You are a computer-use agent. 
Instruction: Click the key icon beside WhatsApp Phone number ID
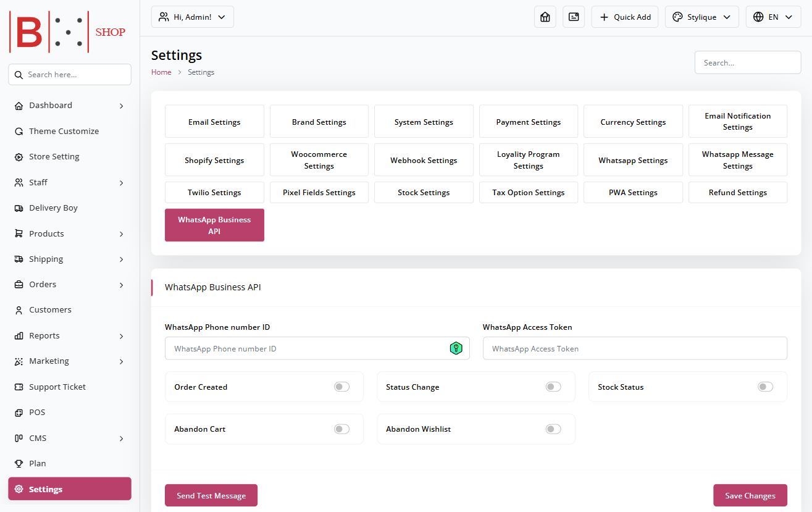(x=456, y=348)
